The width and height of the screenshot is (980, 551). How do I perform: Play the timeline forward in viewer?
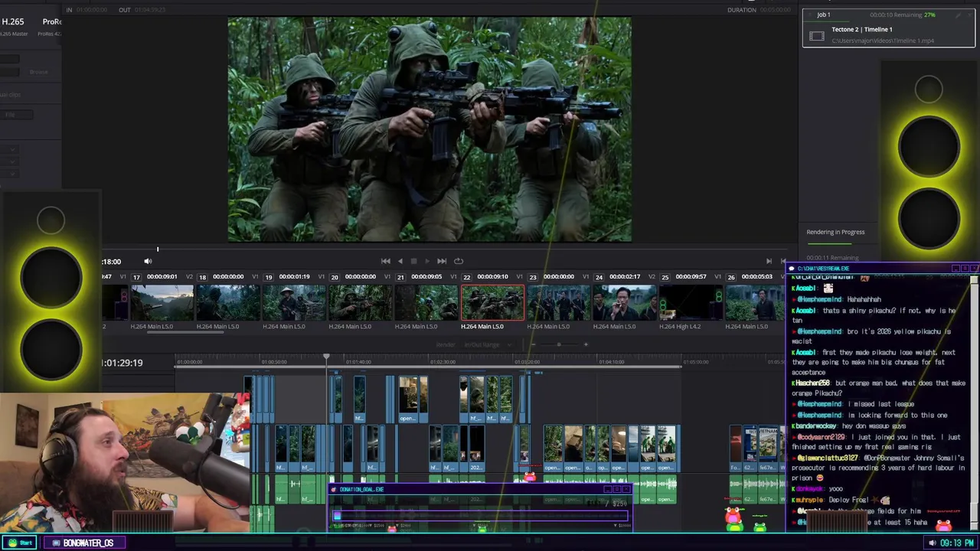click(427, 261)
